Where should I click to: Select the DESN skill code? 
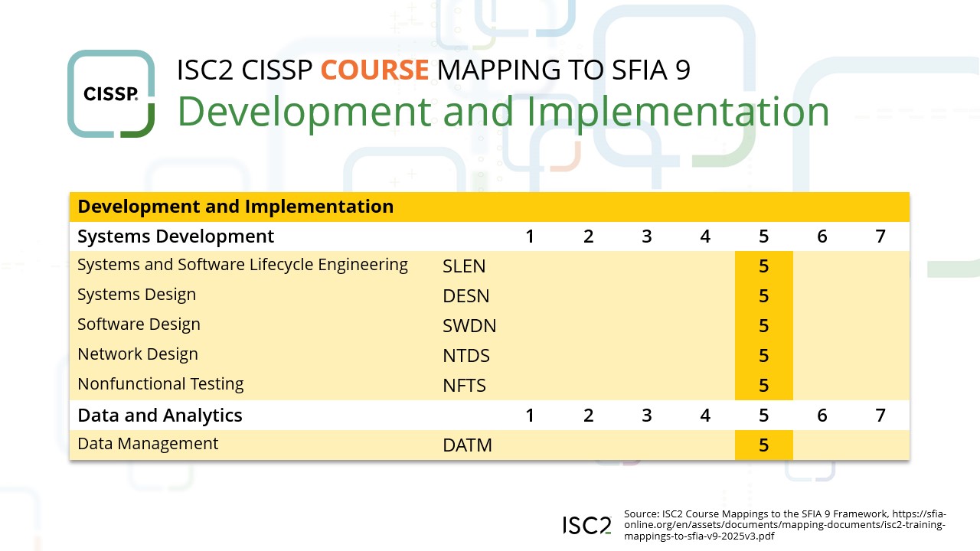[x=465, y=296]
